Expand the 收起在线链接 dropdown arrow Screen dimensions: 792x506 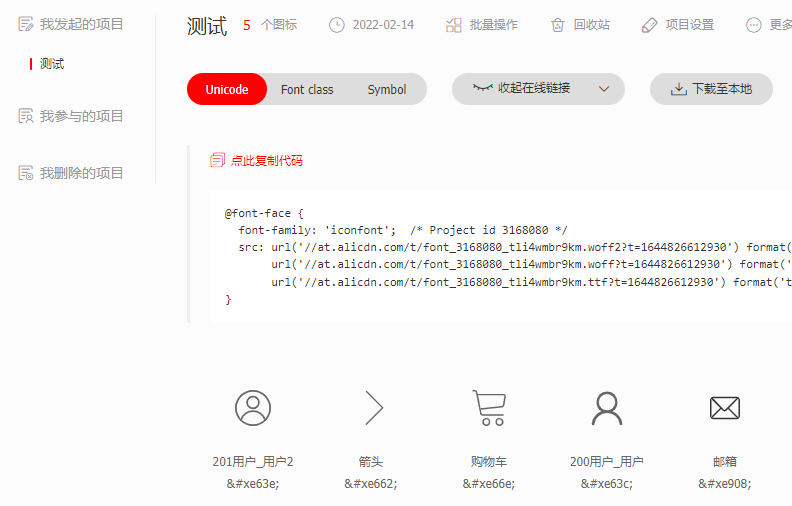604,89
